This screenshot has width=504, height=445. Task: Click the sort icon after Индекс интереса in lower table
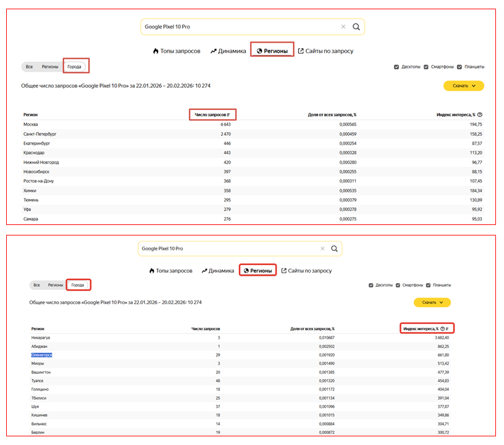(448, 329)
